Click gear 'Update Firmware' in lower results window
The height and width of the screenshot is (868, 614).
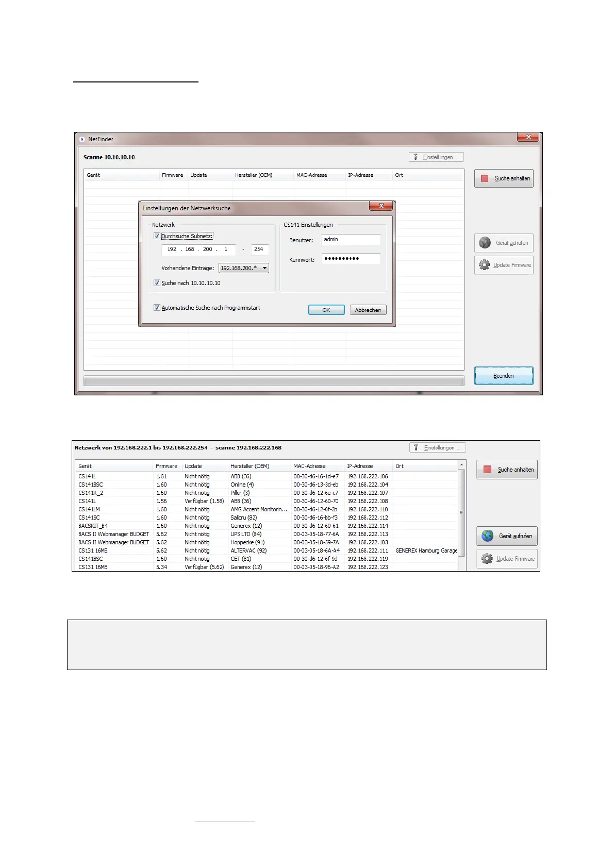point(507,559)
